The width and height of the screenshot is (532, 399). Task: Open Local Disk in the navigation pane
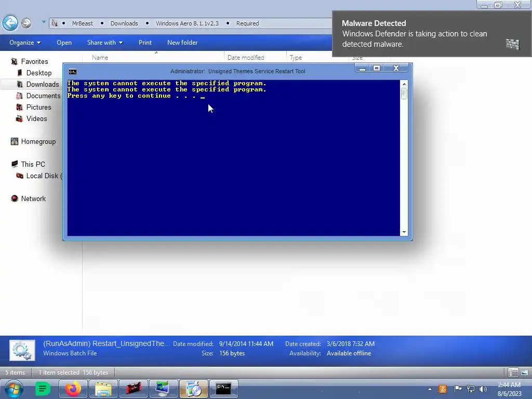pyautogui.click(x=44, y=176)
